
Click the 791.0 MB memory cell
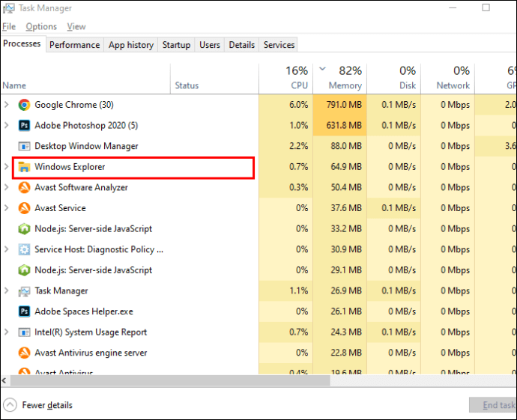pos(339,105)
